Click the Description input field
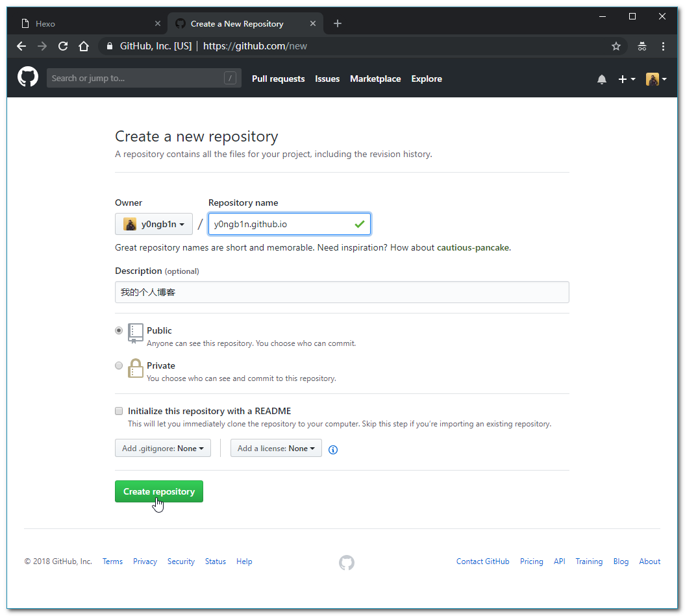The height and width of the screenshot is (616, 685). click(x=342, y=292)
